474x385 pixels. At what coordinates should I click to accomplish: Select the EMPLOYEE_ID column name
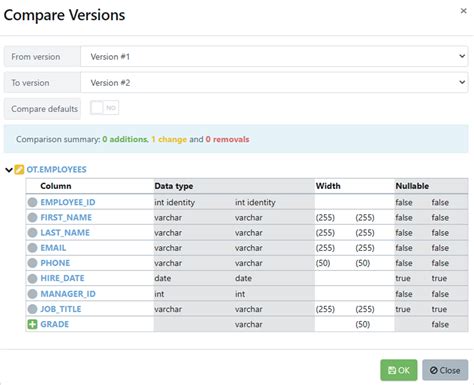pos(68,202)
